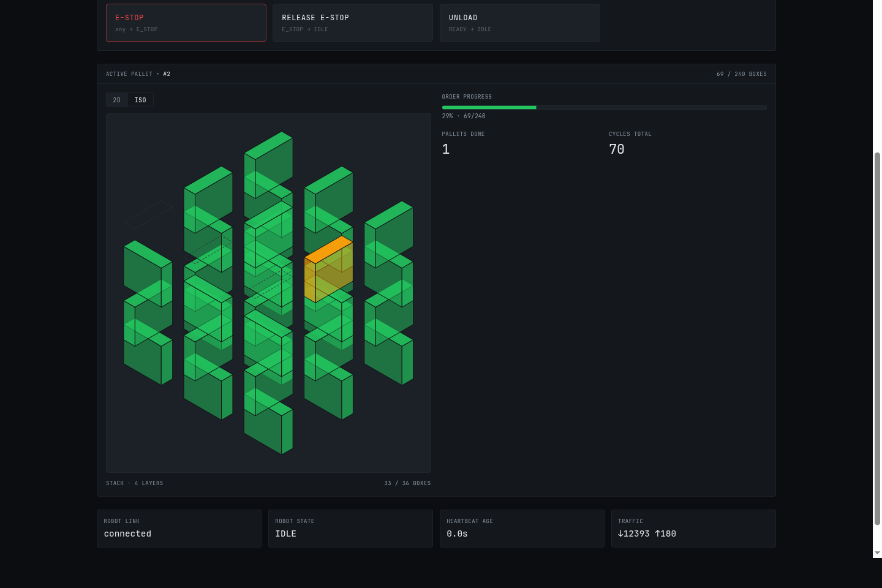Click the '69 / 240 BOXES' counter
Image resolution: width=882 pixels, height=588 pixels.
click(x=741, y=74)
